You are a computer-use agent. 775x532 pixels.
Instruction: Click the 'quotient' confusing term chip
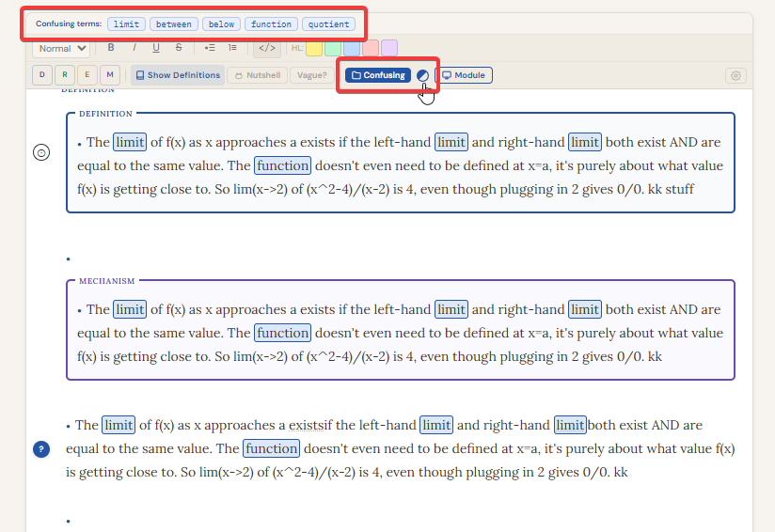(329, 23)
